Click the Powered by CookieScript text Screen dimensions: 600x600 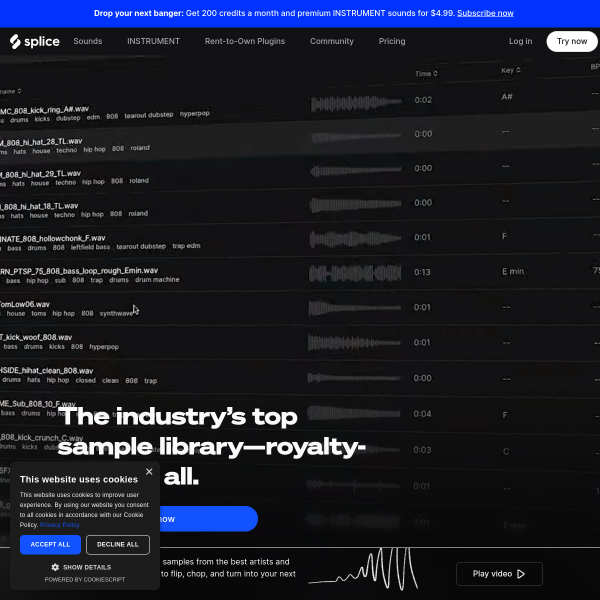click(85, 579)
